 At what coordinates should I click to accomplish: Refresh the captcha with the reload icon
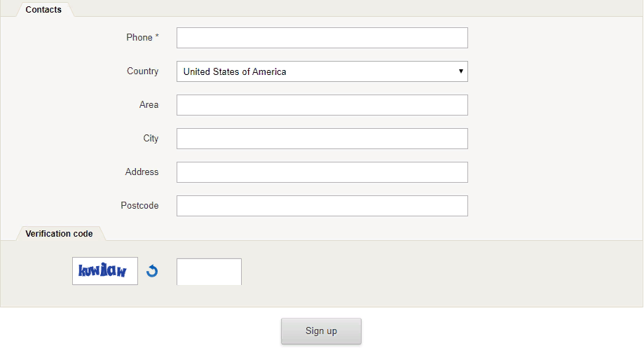[152, 271]
